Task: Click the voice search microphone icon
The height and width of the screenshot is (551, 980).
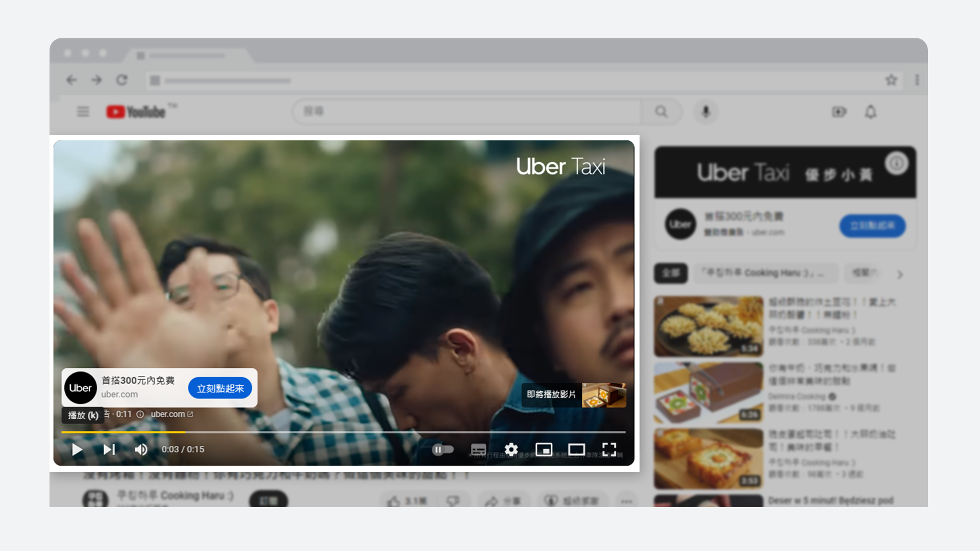Action: tap(705, 112)
